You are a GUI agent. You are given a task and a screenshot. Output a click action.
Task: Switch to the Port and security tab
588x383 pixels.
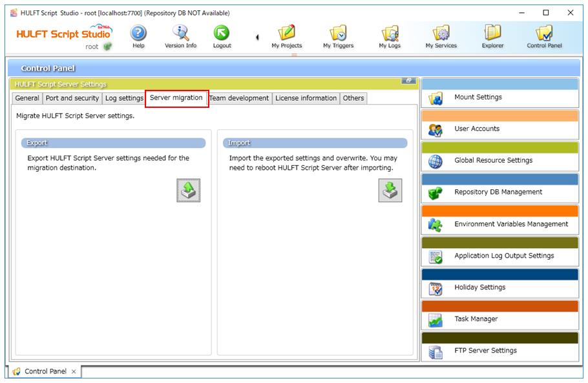coord(72,98)
